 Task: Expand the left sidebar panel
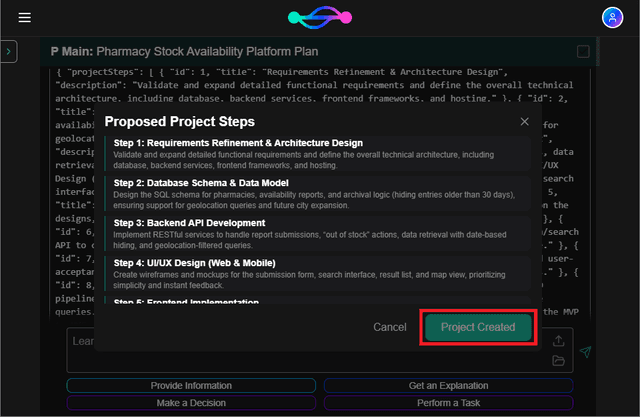[x=8, y=51]
